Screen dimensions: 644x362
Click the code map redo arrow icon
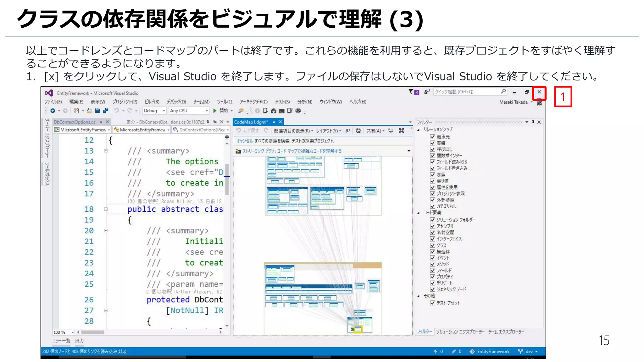(266, 131)
